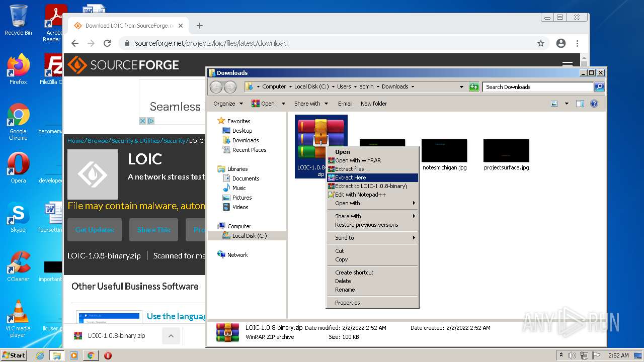Screen dimensions: 644x362
Task: Toggle the preview pane icon
Action: [x=580, y=104]
